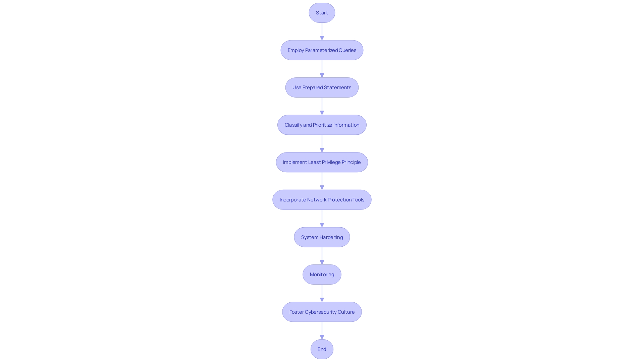Toggle visibility of the End node

(x=322, y=349)
